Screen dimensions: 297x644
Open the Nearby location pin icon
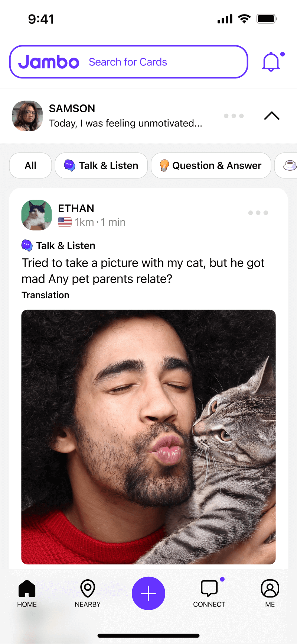tap(88, 589)
